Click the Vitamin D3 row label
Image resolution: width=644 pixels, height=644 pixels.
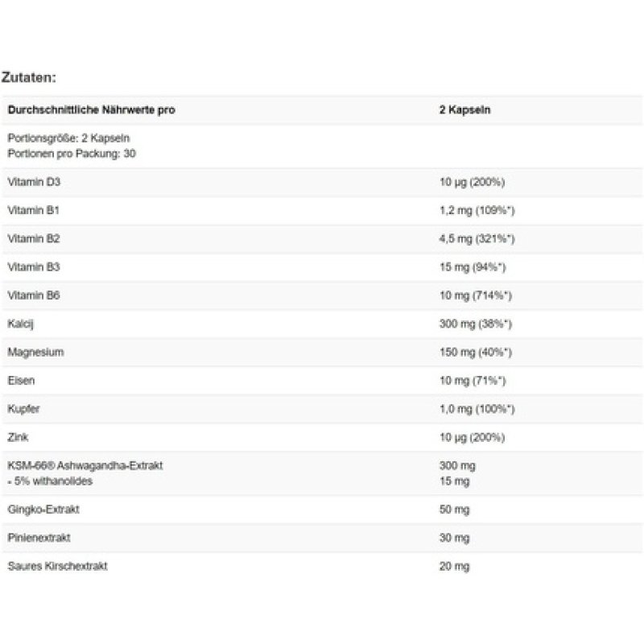33,181
